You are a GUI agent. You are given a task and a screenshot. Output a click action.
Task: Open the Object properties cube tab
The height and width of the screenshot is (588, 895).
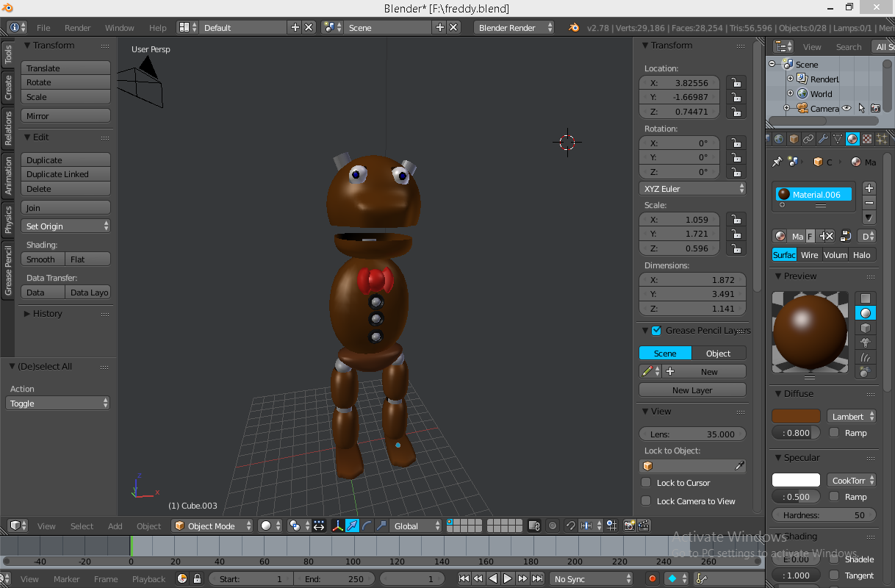coord(794,139)
